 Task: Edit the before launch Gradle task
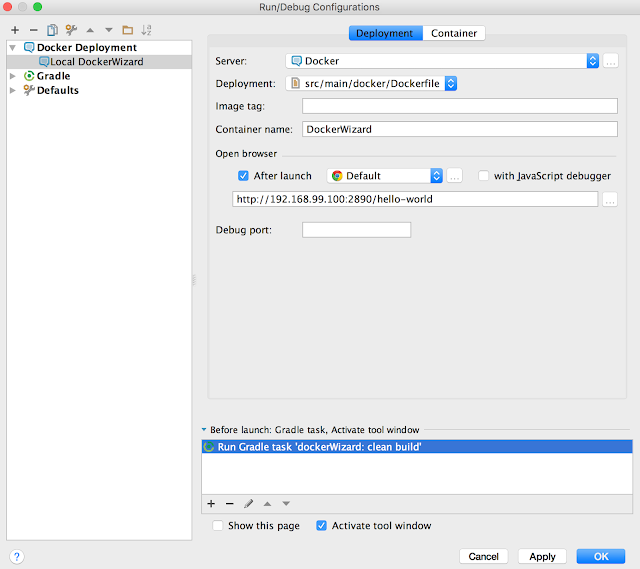point(249,504)
